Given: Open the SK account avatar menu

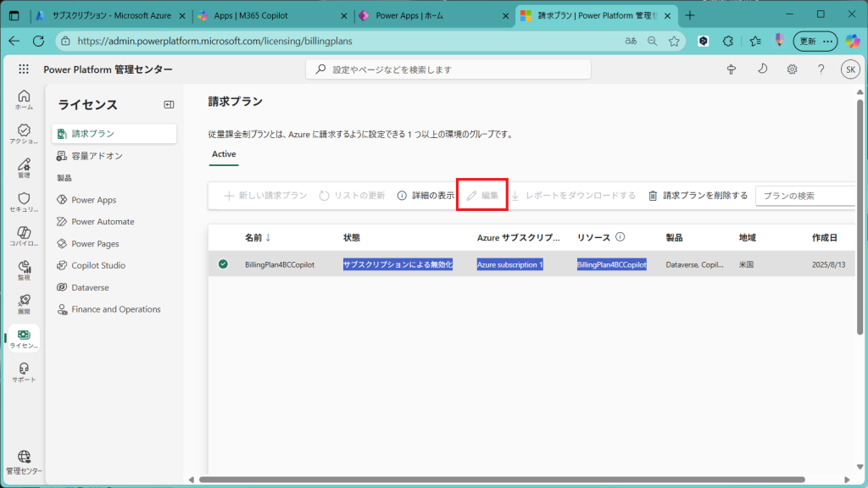Looking at the screenshot, I should tap(850, 69).
